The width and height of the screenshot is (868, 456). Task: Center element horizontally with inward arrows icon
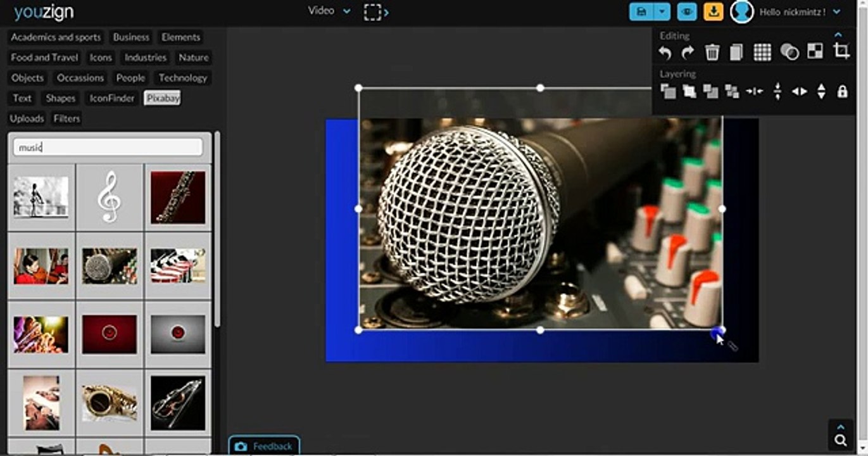pyautogui.click(x=755, y=91)
